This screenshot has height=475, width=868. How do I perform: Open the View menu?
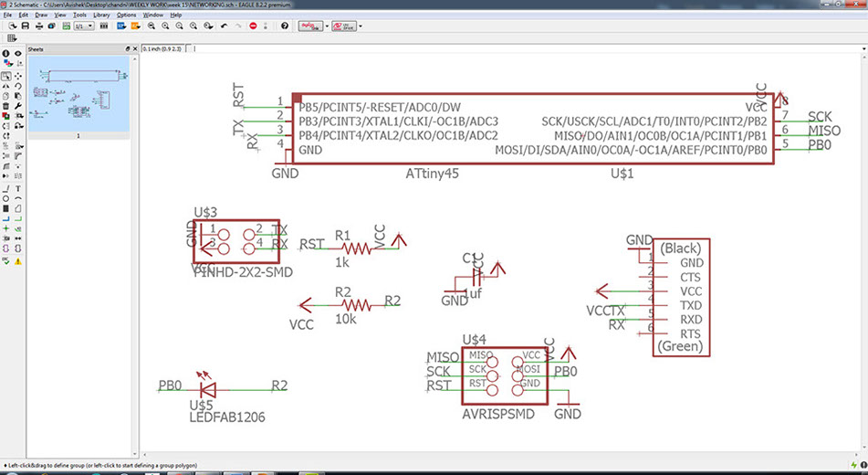[x=60, y=15]
